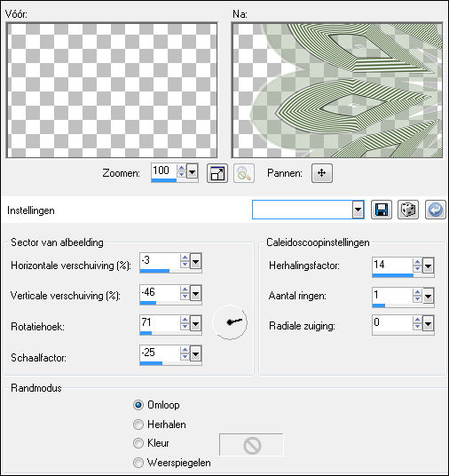This screenshot has height=476, width=449.
Task: Increase Horizontale verschuiving with up arrow
Action: (x=185, y=258)
